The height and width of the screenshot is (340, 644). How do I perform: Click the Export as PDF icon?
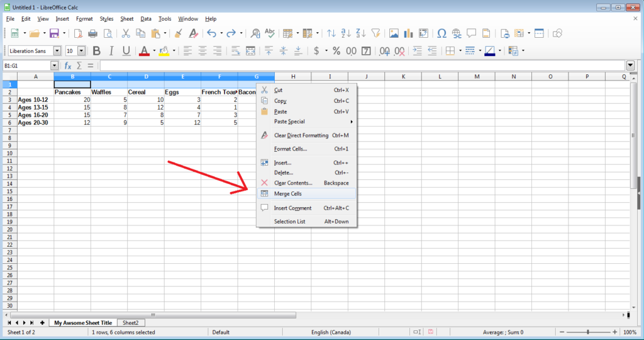(78, 33)
